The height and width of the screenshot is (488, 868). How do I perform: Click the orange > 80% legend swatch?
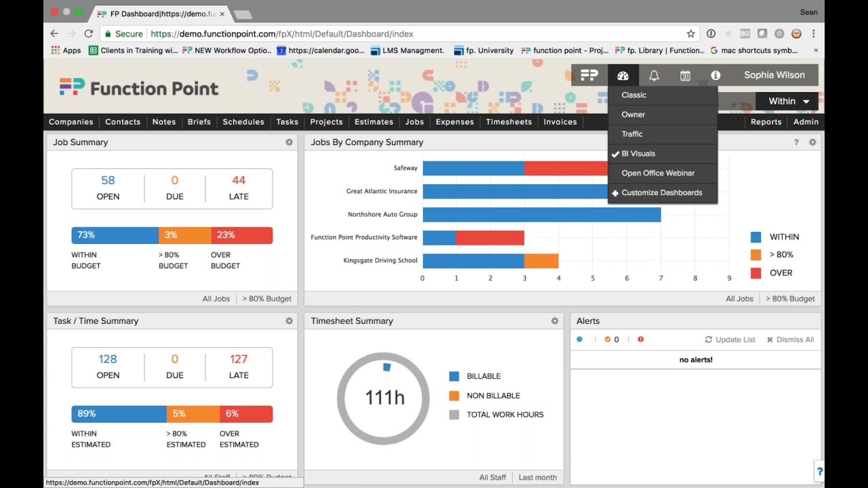point(755,255)
